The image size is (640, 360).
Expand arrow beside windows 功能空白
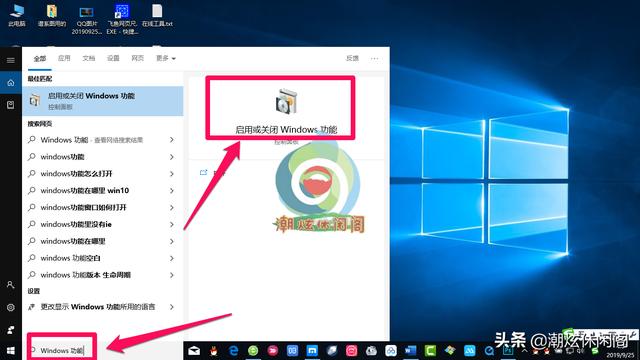(x=171, y=258)
